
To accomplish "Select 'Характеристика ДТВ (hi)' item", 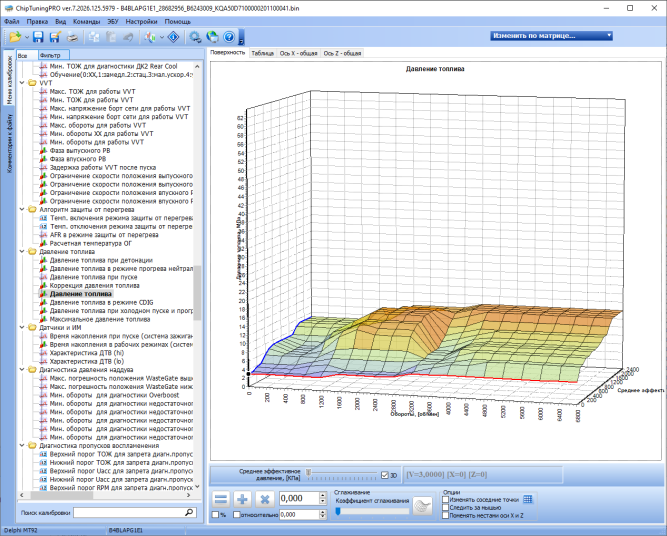I will point(87,353).
